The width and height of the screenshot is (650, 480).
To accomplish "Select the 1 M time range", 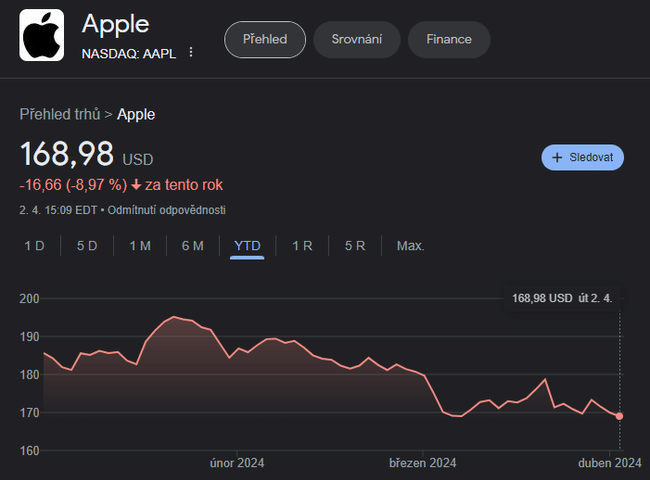I will pos(140,245).
